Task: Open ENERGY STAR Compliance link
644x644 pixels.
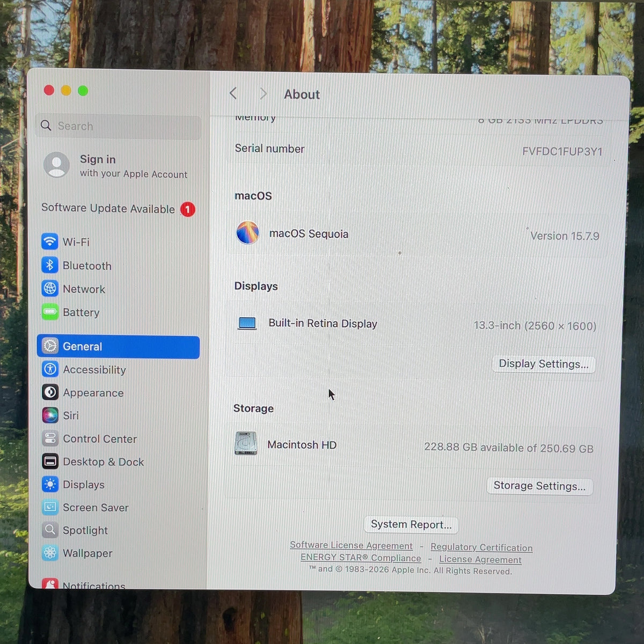Action: [x=361, y=558]
